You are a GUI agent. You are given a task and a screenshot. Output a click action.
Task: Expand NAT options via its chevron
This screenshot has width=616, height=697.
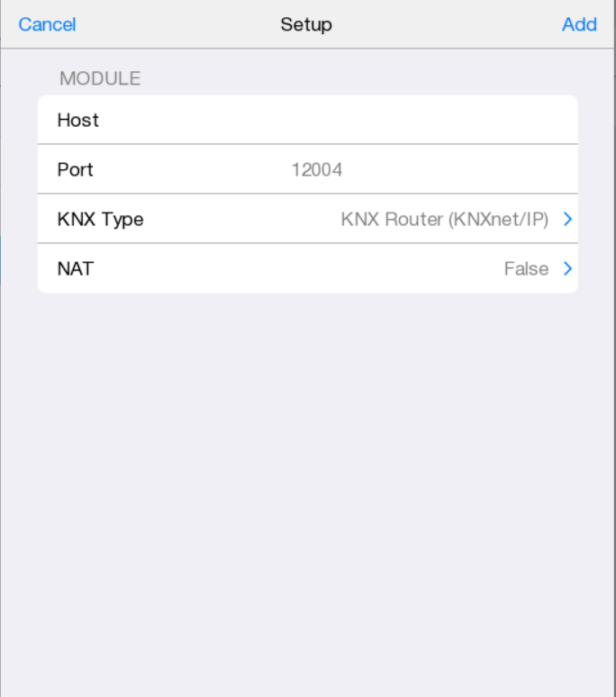tap(567, 268)
